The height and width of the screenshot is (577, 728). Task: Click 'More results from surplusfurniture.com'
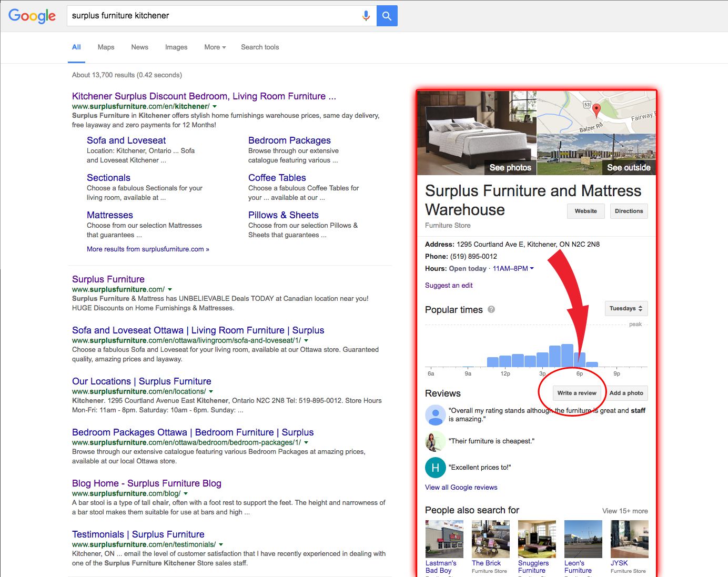tap(148, 249)
